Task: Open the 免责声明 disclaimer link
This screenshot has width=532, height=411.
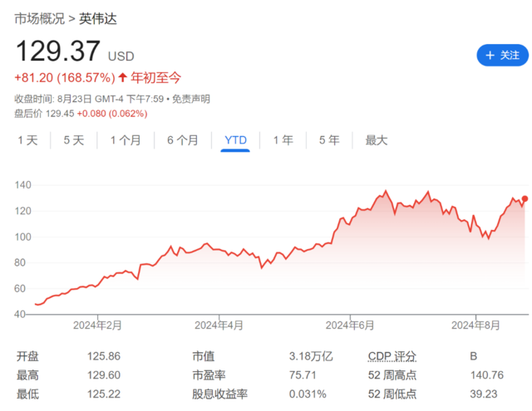Action: coord(191,99)
